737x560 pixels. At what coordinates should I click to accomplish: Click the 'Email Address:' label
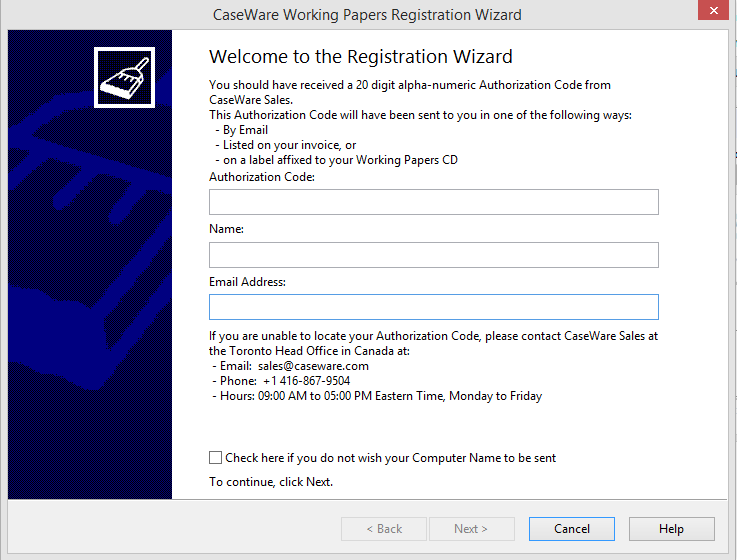pos(247,282)
